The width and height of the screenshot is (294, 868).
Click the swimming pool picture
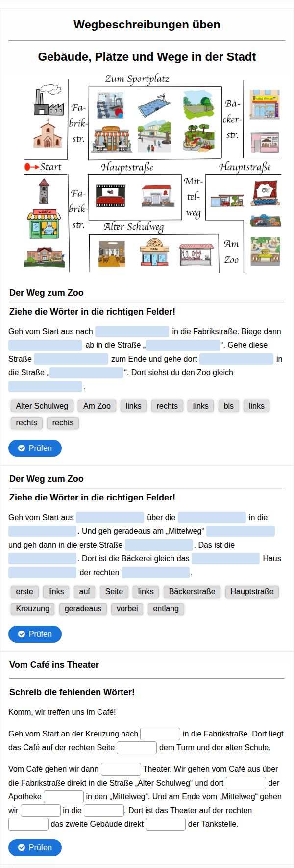click(154, 105)
